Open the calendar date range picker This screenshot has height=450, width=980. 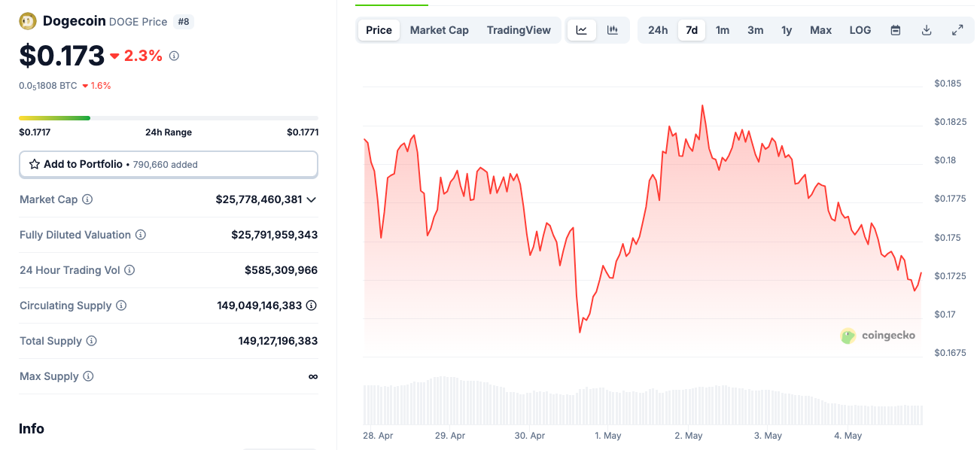tap(896, 30)
